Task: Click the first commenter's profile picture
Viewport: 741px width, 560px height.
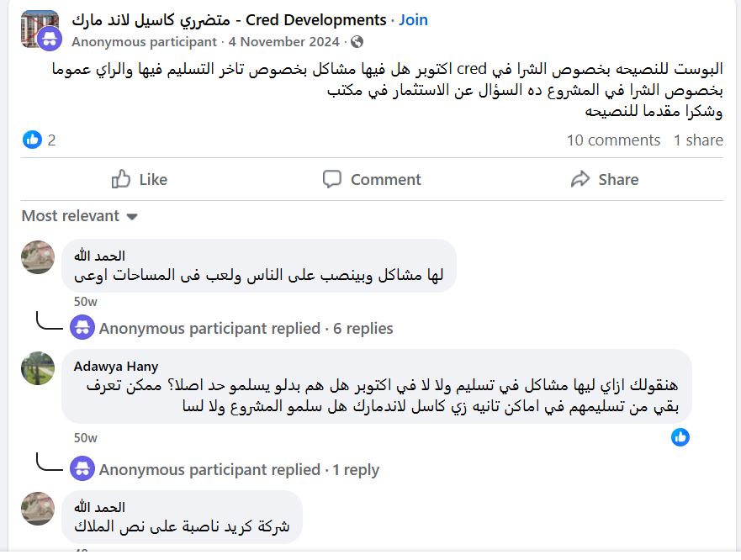Action: 38,256
